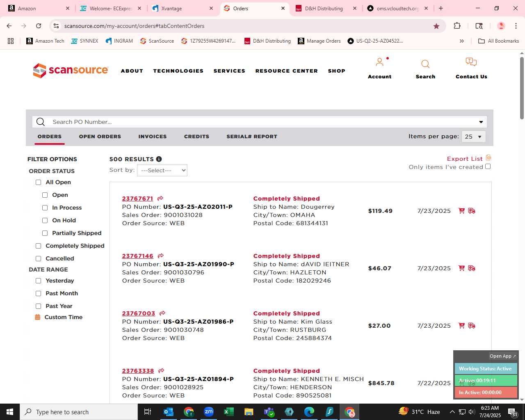The height and width of the screenshot is (420, 525).
Task: Open File Explorer from the taskbar
Action: [x=249, y=412]
